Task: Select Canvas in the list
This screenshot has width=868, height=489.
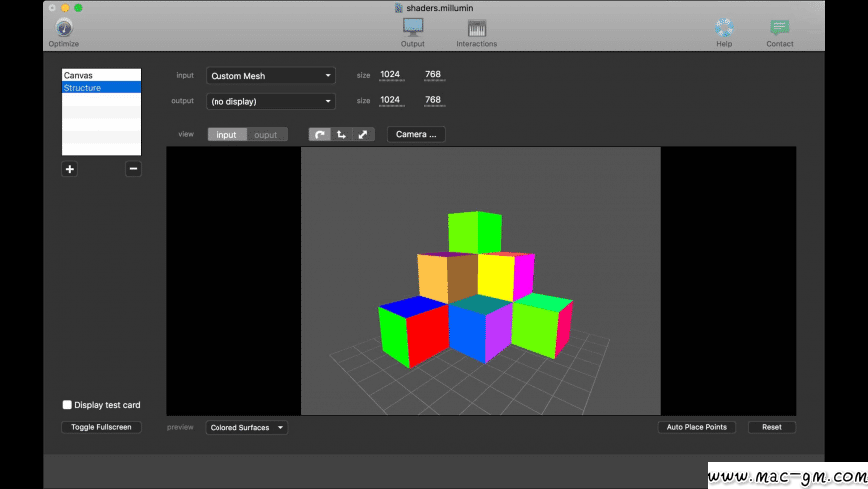Action: (101, 76)
